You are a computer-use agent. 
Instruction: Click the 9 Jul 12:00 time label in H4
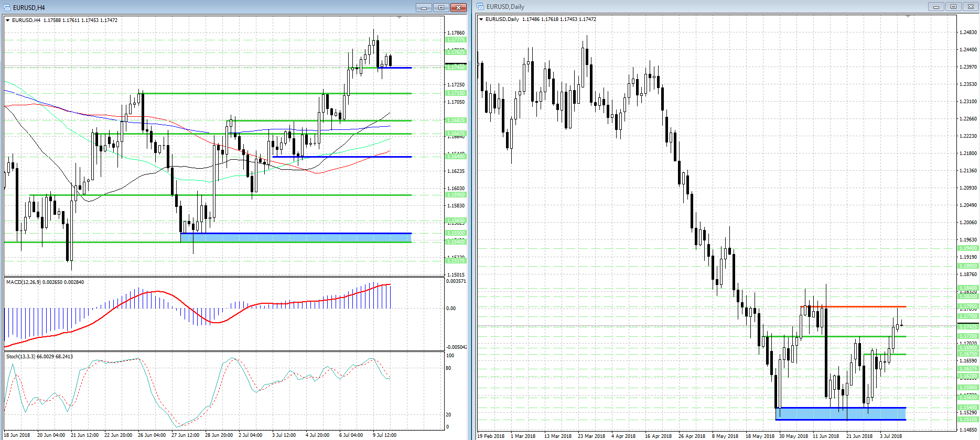click(x=384, y=435)
